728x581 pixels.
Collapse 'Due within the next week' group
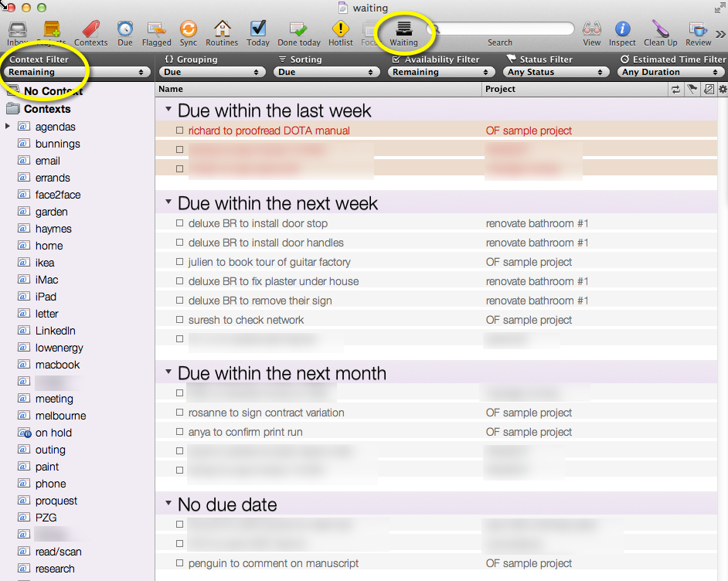click(168, 203)
